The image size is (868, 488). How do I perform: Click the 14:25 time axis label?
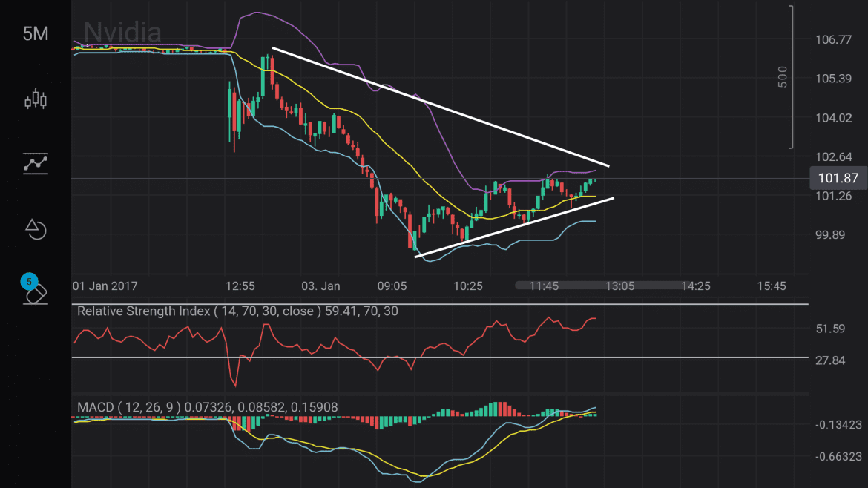[x=695, y=286]
